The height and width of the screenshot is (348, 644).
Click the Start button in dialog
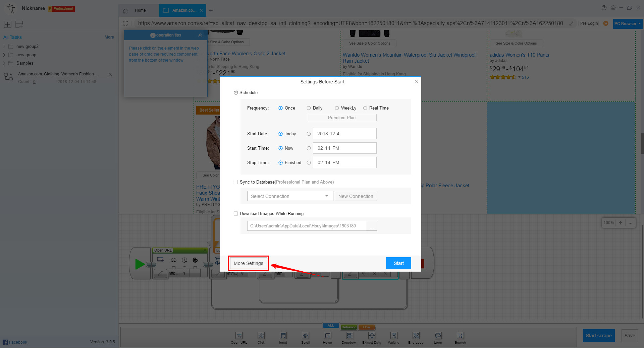click(x=398, y=263)
